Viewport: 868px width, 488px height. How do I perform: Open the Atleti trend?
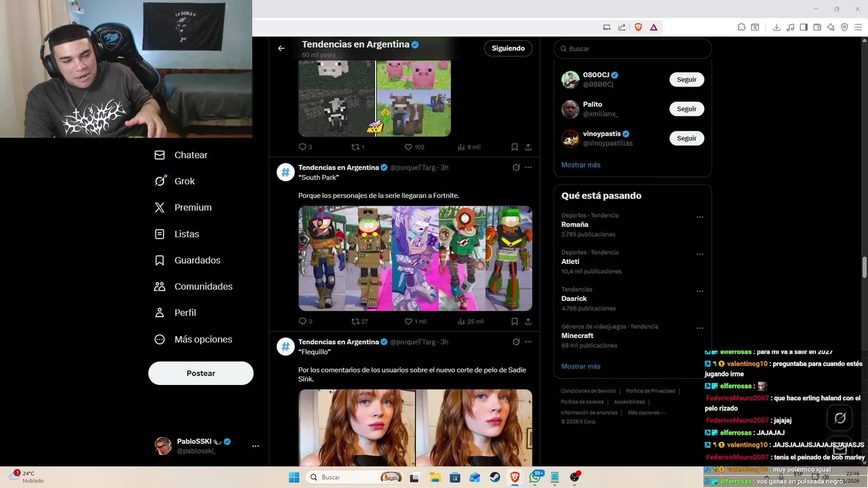click(570, 262)
